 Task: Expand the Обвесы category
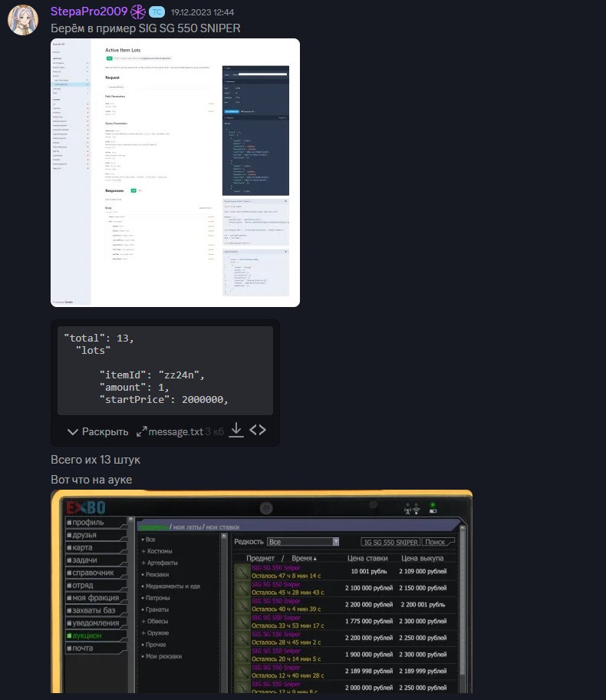[x=154, y=621]
